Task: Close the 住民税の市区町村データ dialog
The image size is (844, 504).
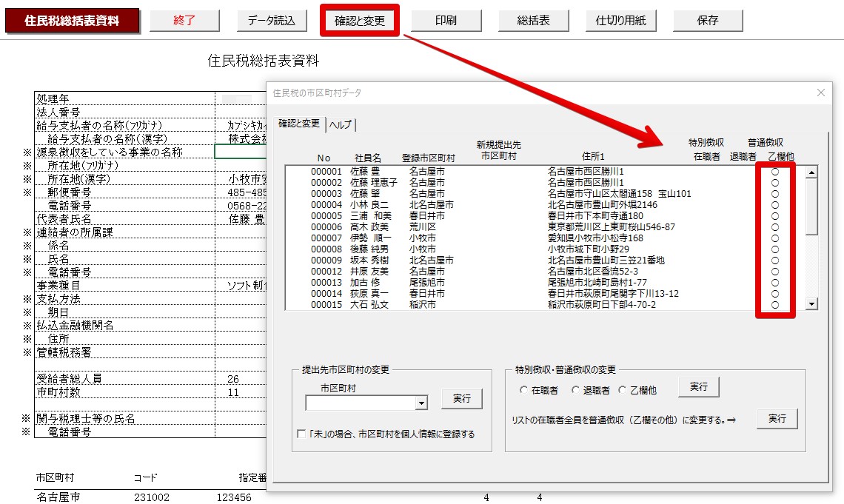Action: click(x=820, y=93)
